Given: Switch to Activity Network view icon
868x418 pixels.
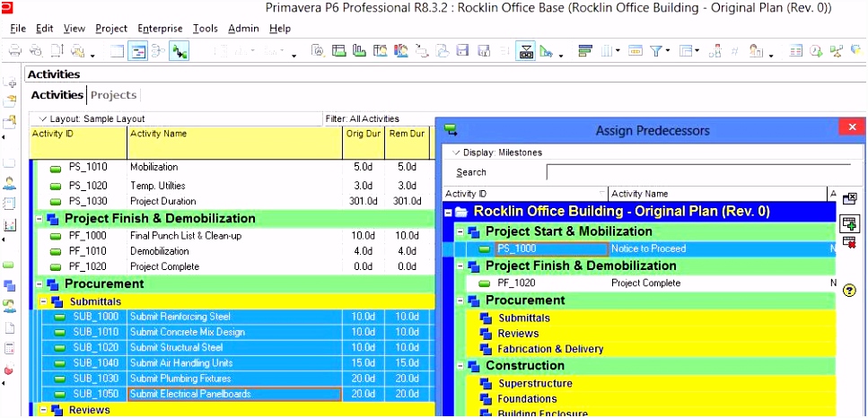Looking at the screenshot, I should tap(158, 51).
